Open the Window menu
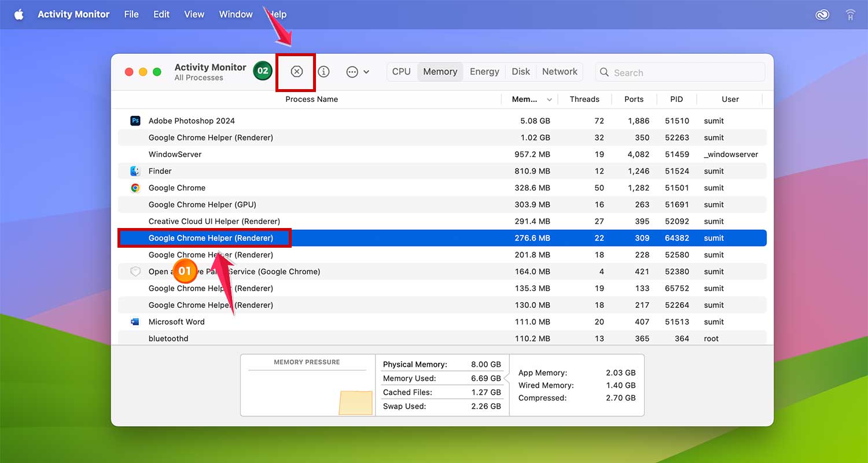Viewport: 868px width, 463px height. coord(235,14)
